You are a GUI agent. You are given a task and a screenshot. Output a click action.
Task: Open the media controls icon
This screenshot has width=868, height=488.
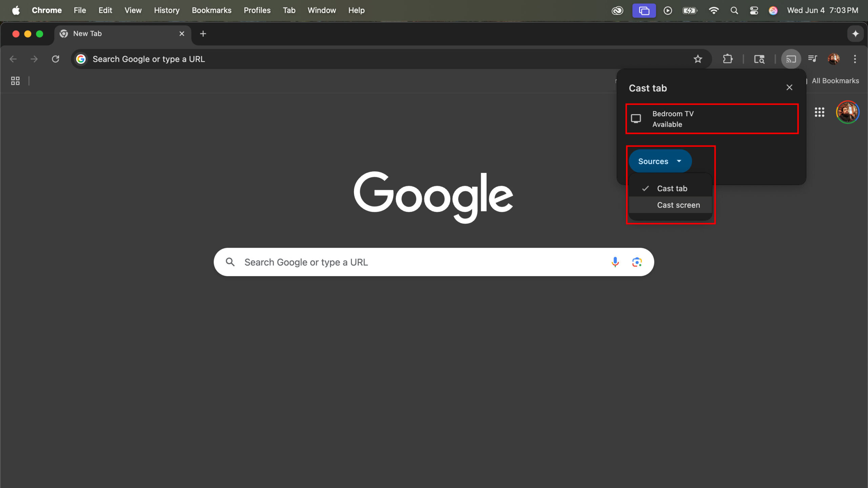(x=812, y=59)
